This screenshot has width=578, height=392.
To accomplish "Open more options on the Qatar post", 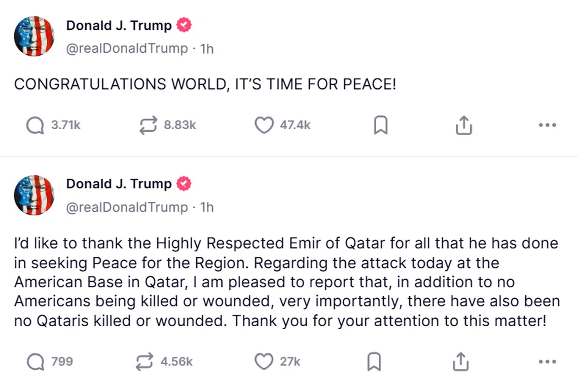I will [x=548, y=362].
